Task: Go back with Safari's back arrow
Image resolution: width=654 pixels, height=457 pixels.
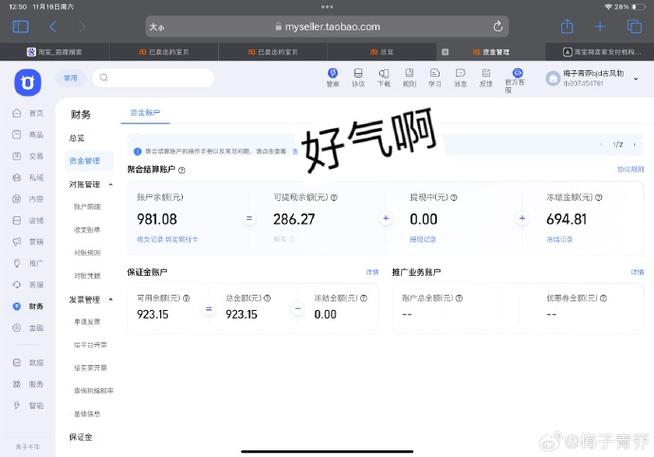Action: (53, 27)
